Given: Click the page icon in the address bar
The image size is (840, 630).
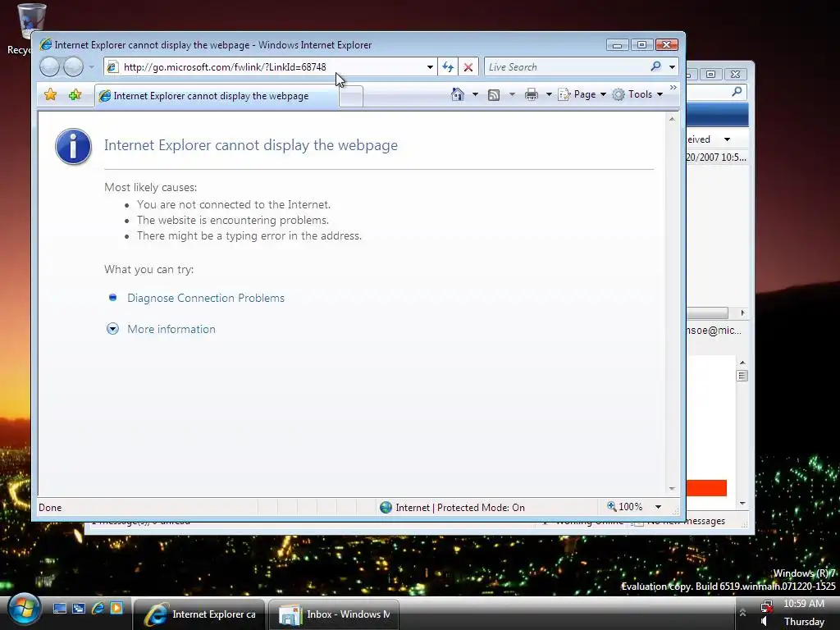Looking at the screenshot, I should (x=112, y=67).
